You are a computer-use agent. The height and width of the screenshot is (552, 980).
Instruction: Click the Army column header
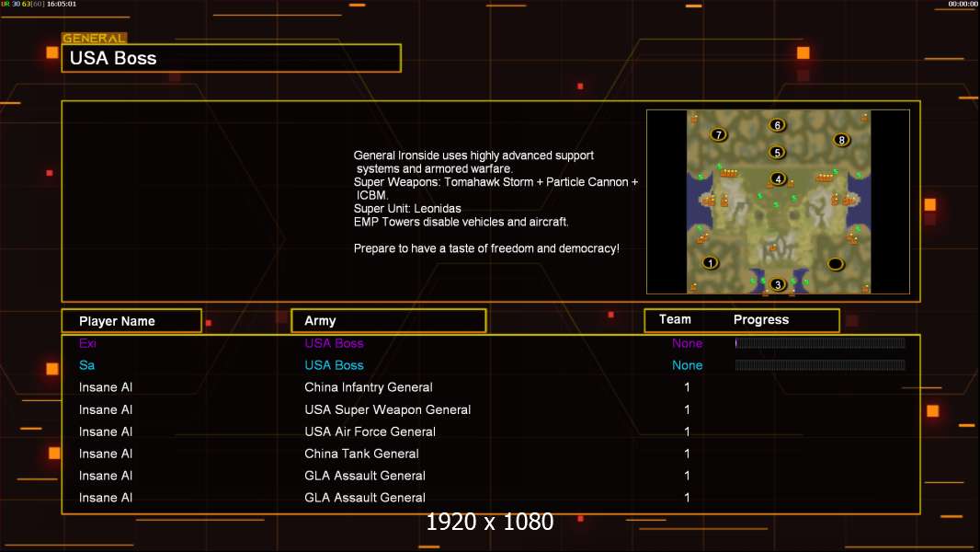point(389,321)
